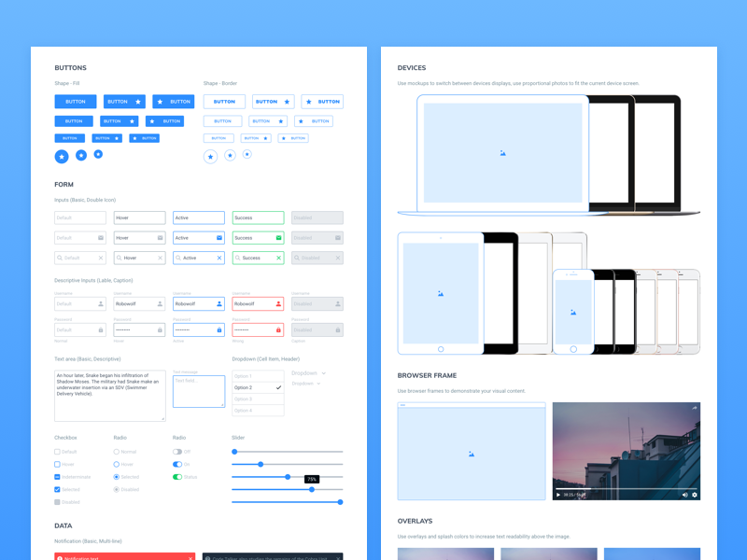
Task: Expand the larger Dropdown header
Action: pyautogui.click(x=309, y=372)
